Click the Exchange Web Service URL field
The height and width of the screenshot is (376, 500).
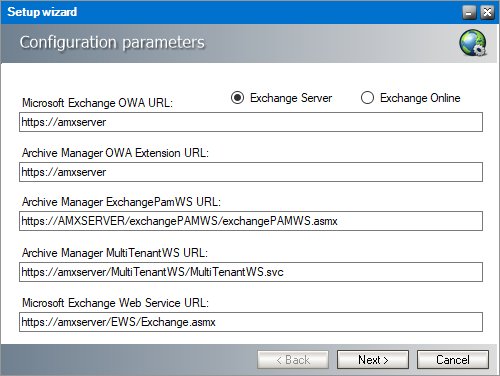click(x=251, y=322)
